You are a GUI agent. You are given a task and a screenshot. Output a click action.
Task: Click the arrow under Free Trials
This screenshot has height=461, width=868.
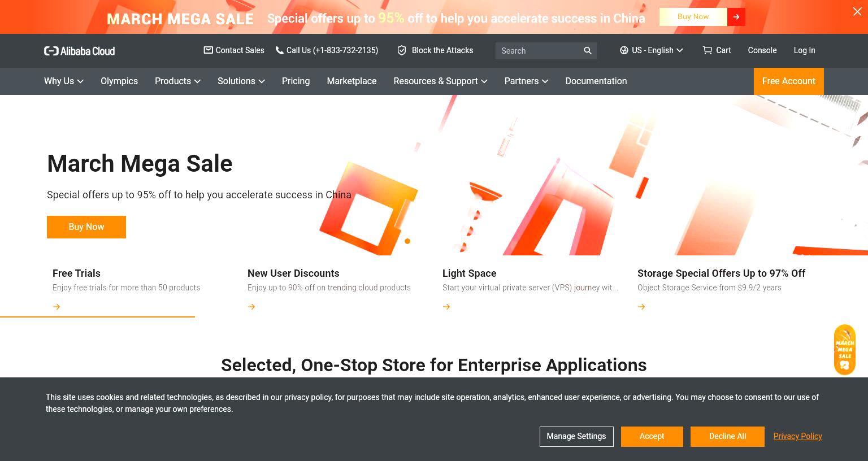pyautogui.click(x=57, y=307)
